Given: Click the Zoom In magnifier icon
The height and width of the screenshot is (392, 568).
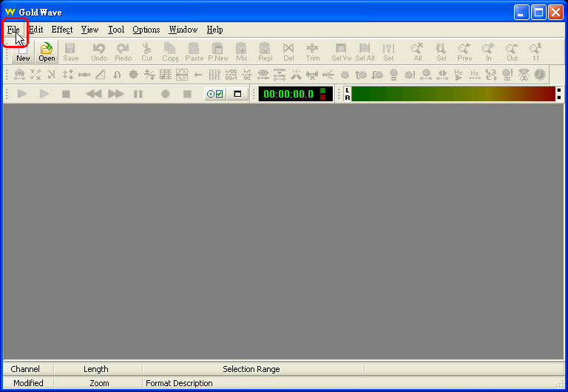Looking at the screenshot, I should point(488,52).
